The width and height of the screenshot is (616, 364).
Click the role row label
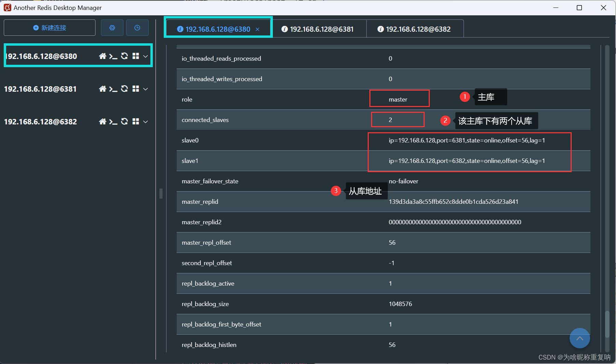pyautogui.click(x=187, y=100)
